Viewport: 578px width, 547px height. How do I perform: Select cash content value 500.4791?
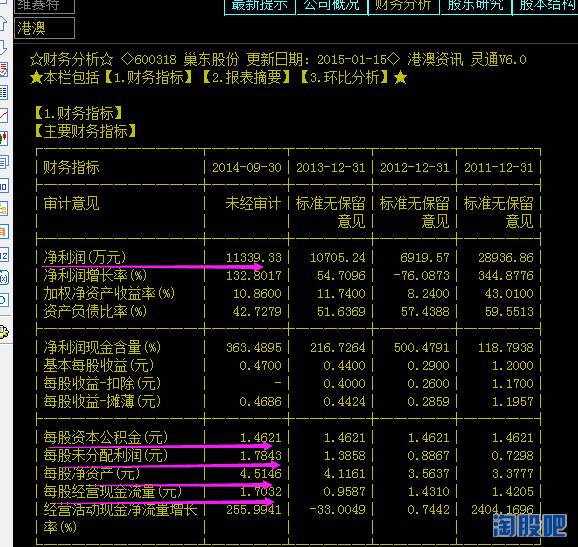click(x=422, y=348)
